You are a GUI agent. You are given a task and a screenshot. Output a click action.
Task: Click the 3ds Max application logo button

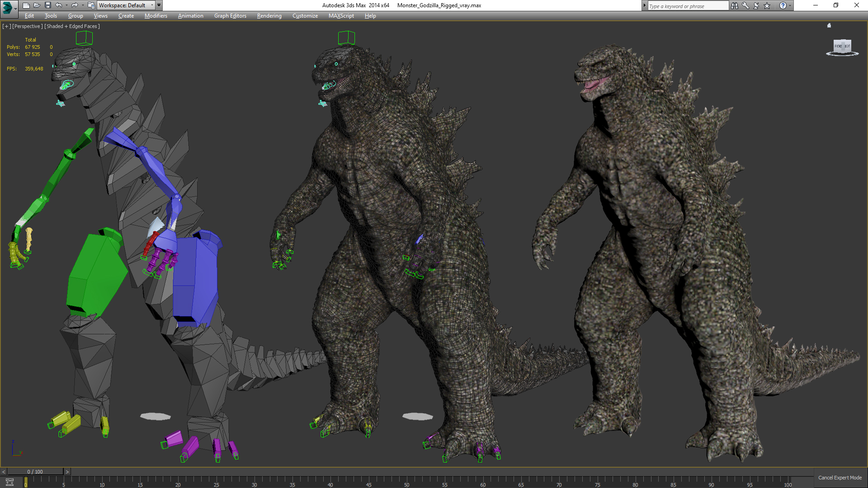click(x=8, y=6)
